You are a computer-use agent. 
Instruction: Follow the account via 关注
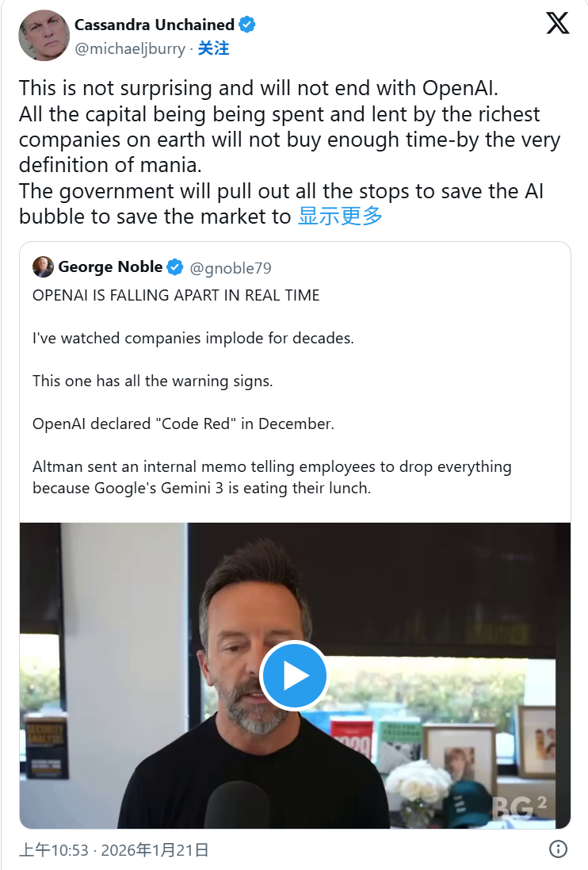coord(213,48)
